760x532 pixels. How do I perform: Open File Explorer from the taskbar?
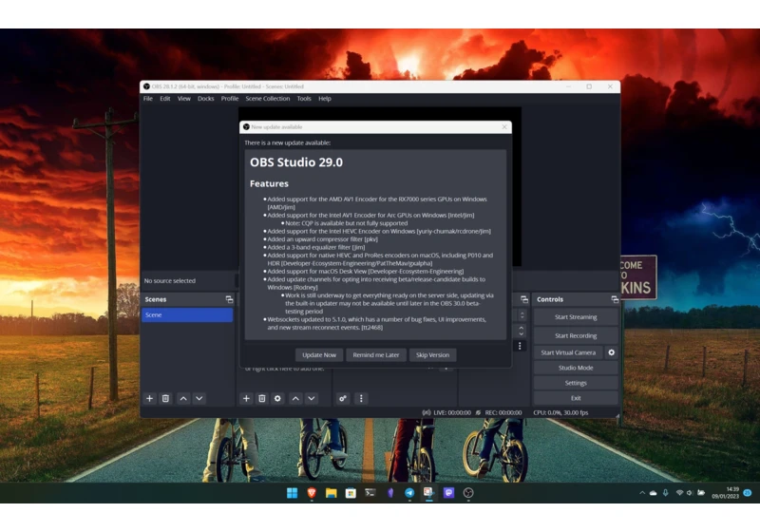(x=331, y=493)
